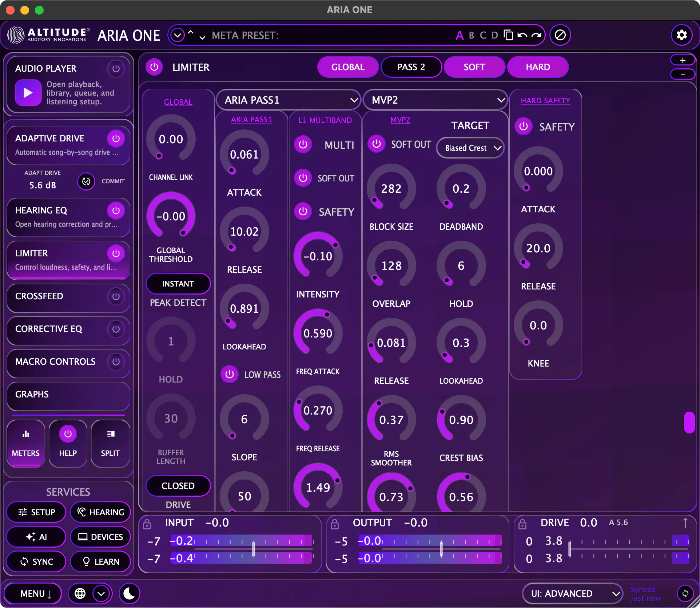Select preset slot B
Image resolution: width=700 pixels, height=608 pixels.
tap(472, 35)
